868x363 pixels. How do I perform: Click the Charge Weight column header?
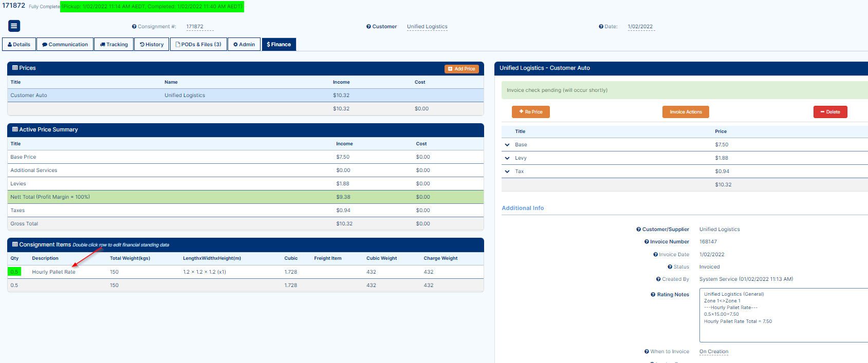tap(440, 258)
